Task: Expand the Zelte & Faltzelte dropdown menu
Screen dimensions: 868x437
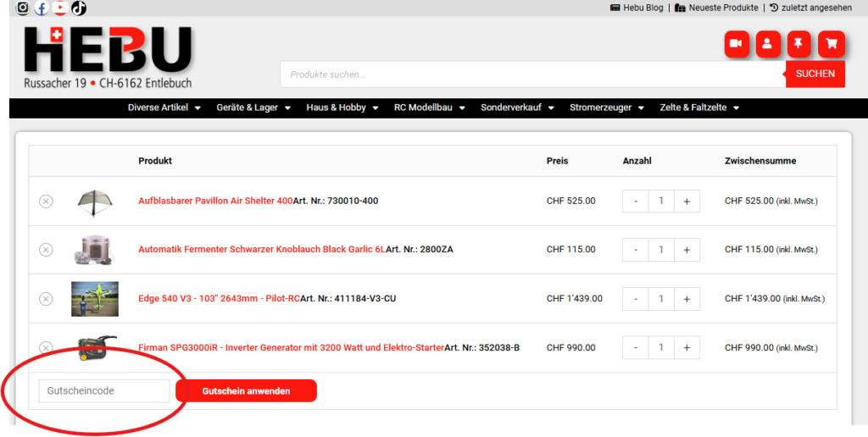Action: [x=699, y=108]
